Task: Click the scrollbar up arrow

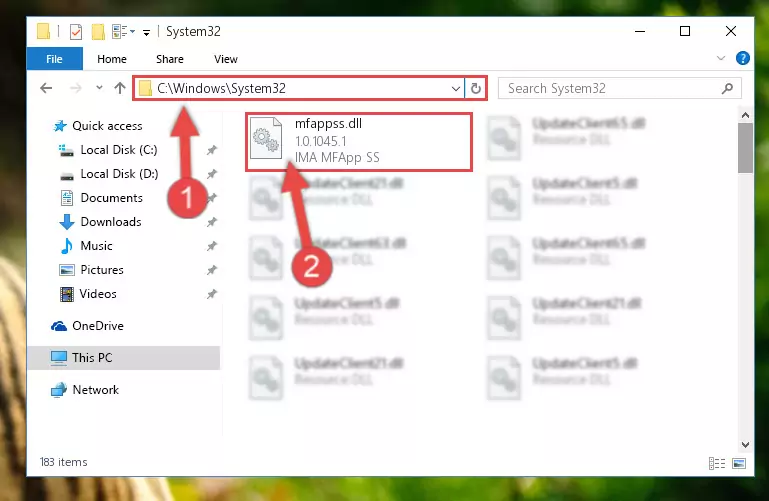Action: (745, 115)
